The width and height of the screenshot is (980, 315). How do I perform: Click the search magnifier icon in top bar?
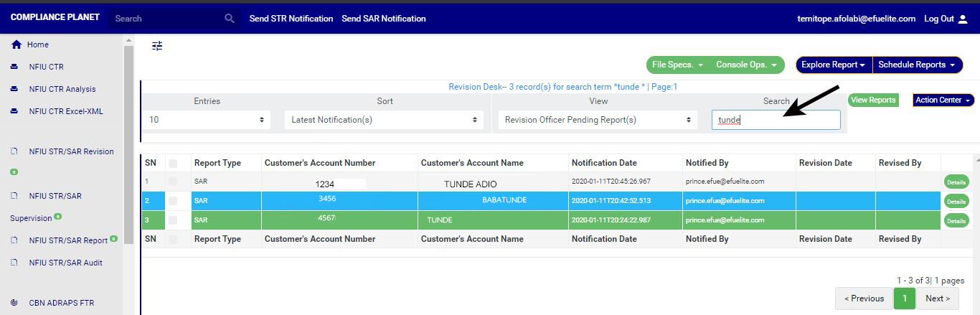230,19
